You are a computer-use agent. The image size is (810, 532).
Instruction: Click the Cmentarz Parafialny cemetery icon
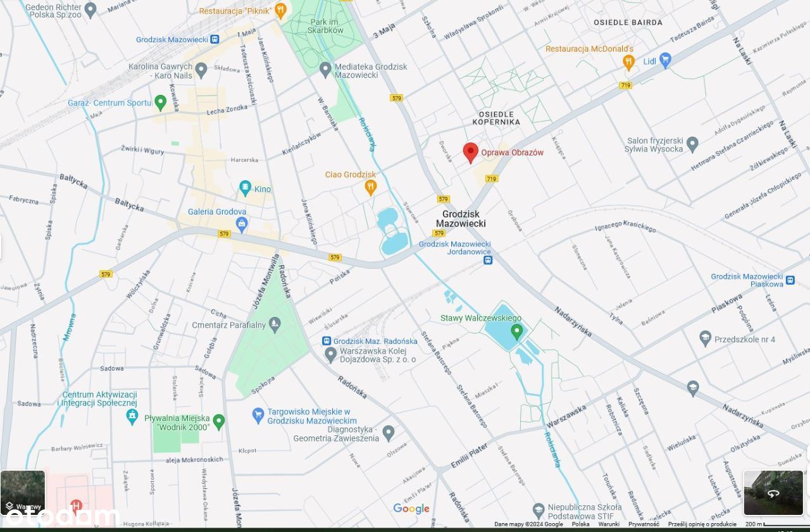click(x=274, y=325)
